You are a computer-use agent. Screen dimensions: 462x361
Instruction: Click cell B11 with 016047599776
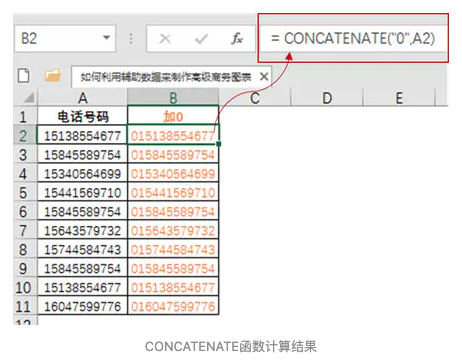point(173,306)
